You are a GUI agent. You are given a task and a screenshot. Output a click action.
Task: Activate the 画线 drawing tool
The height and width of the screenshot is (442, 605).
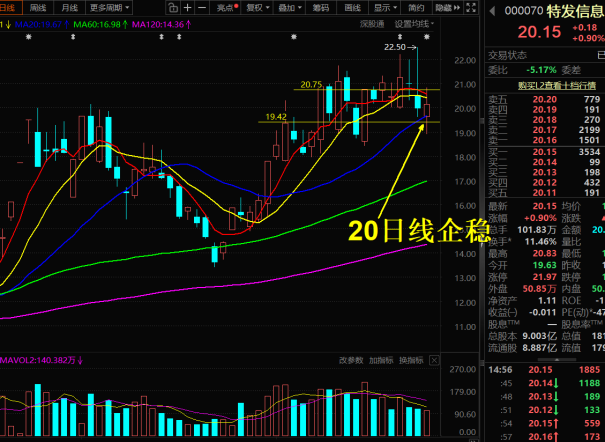352,7
